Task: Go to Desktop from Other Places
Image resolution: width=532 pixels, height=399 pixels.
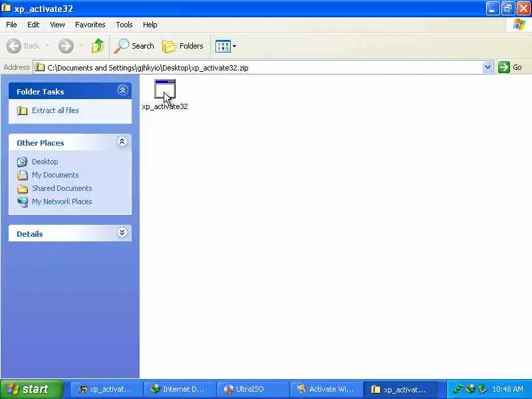Action: 45,162
